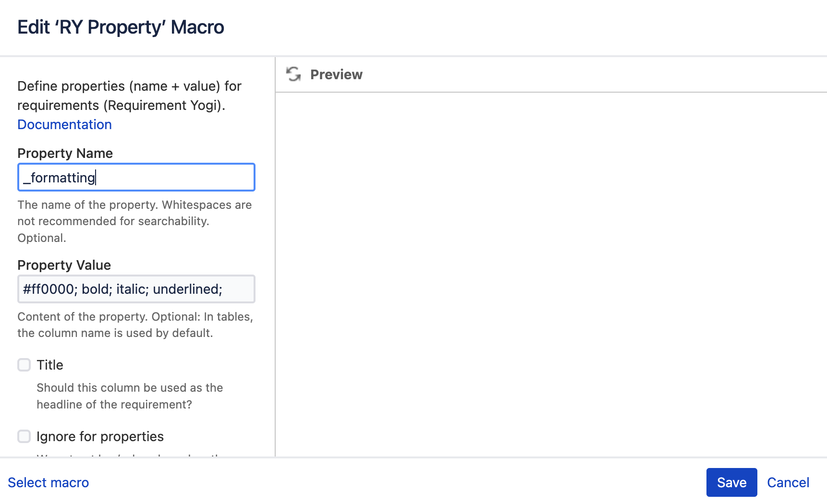The height and width of the screenshot is (504, 827).
Task: Toggle Title as requirement headline
Action: click(24, 365)
